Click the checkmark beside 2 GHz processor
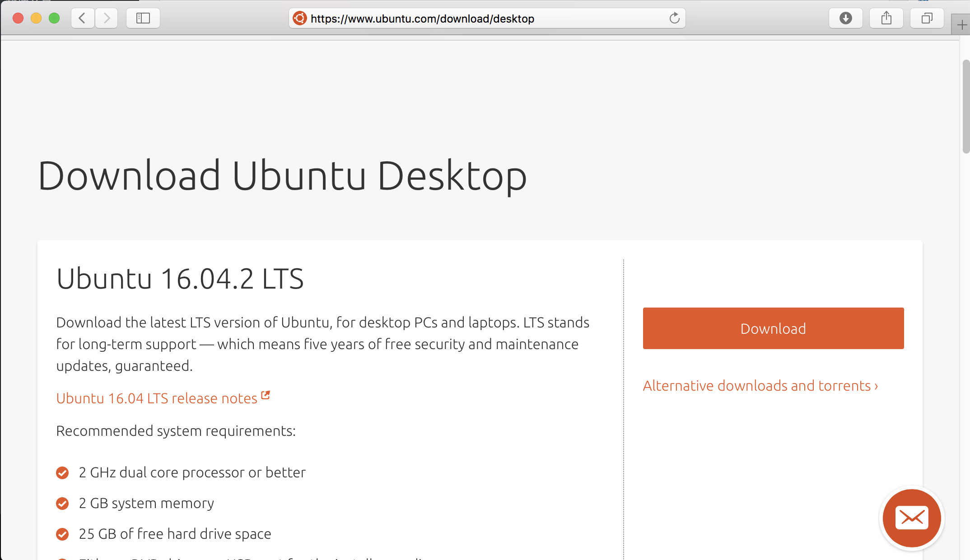This screenshot has width=970, height=560. [x=62, y=472]
